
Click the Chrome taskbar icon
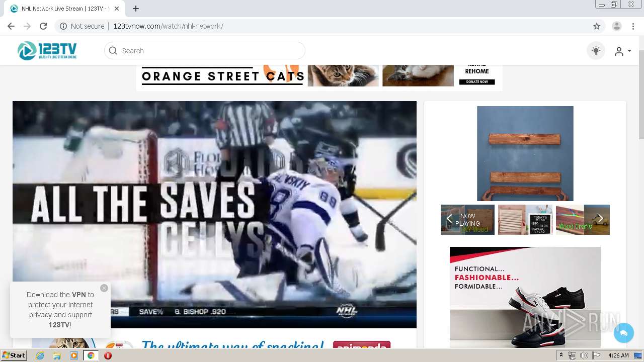(91, 355)
